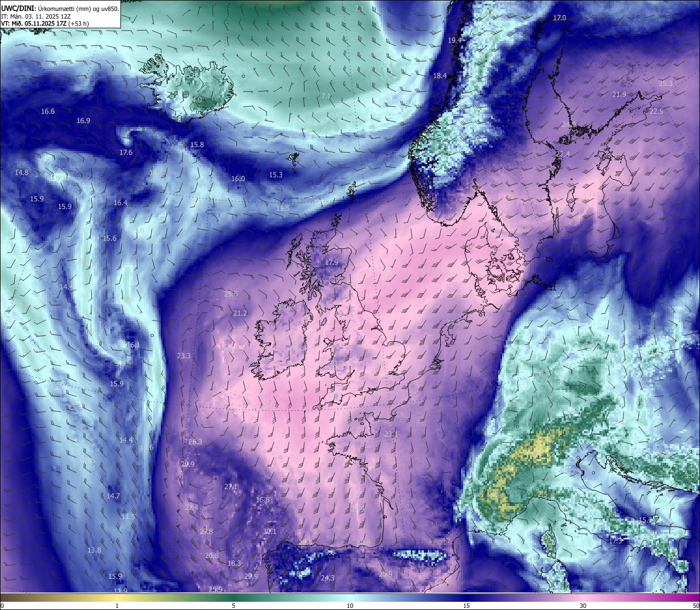Click the colorbar tick labeled 10
The height and width of the screenshot is (610, 700).
tap(350, 606)
